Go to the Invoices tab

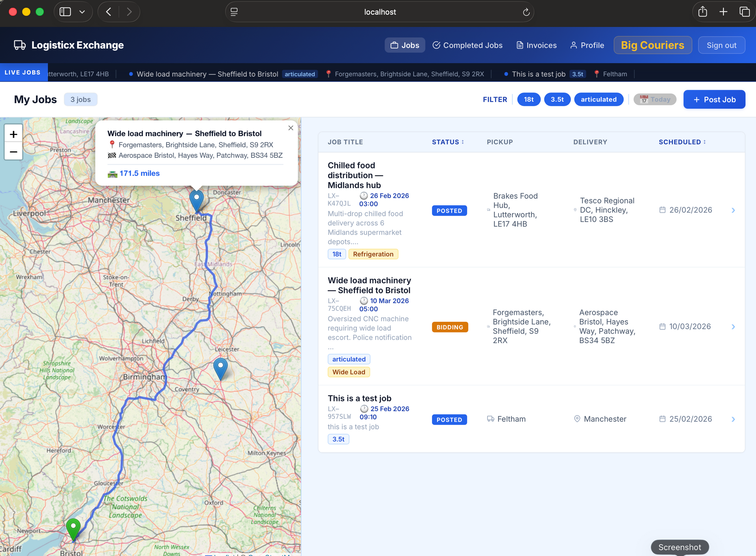pyautogui.click(x=536, y=45)
